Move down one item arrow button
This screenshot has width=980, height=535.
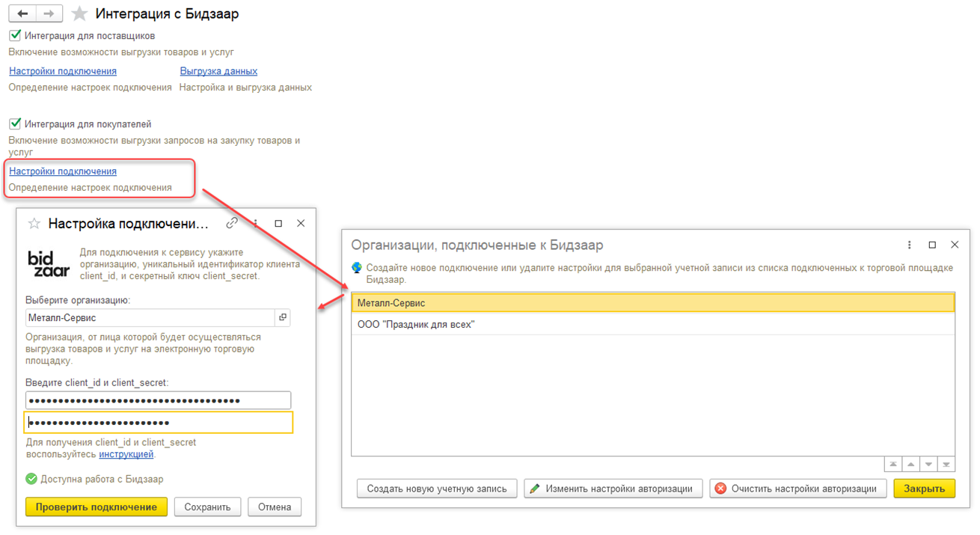pos(928,465)
